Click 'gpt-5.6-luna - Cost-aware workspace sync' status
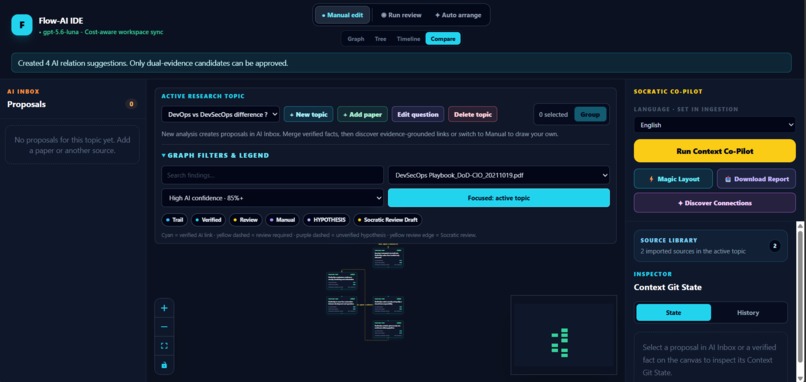 click(101, 32)
